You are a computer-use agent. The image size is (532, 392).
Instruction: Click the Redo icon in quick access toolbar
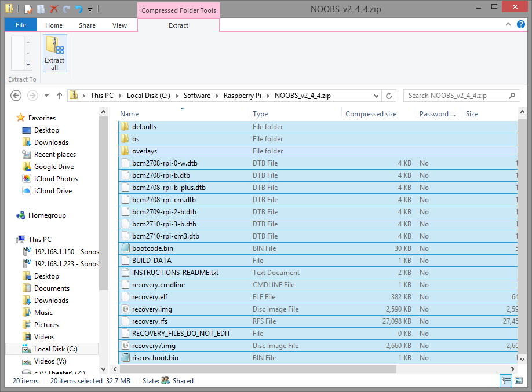67,9
